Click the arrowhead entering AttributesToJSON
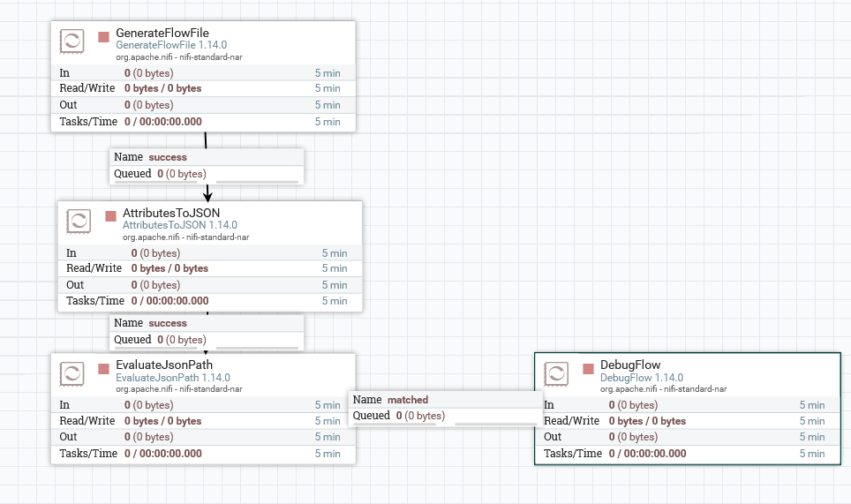Viewport: 851px width, 504px height. (207, 196)
